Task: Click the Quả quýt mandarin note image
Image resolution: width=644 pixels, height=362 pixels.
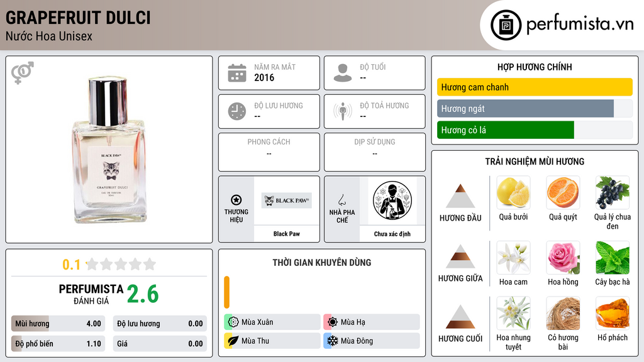Action: point(563,192)
